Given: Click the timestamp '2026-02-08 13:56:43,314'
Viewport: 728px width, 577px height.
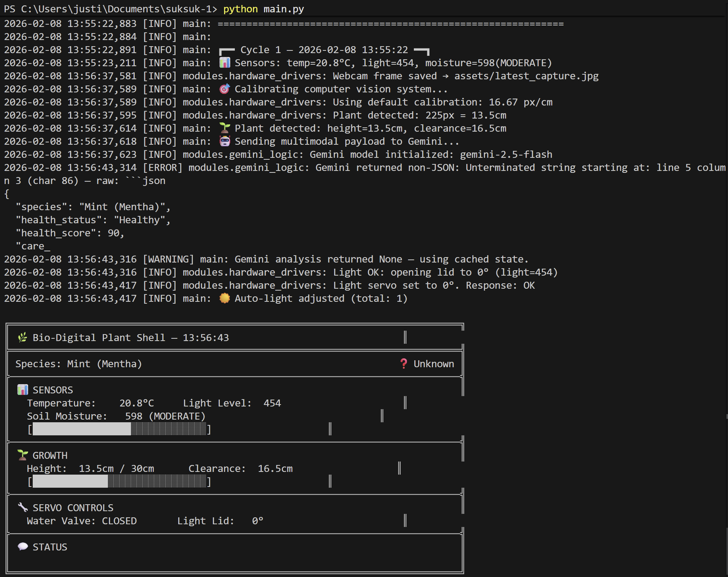Looking at the screenshot, I should click(70, 167).
